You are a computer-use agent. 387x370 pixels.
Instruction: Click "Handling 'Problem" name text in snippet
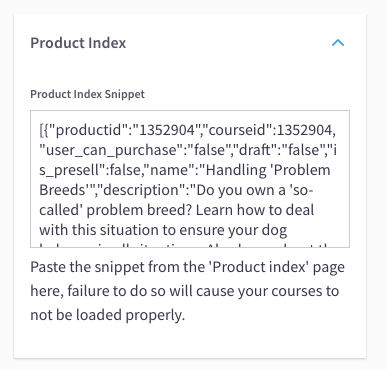pos(268,170)
